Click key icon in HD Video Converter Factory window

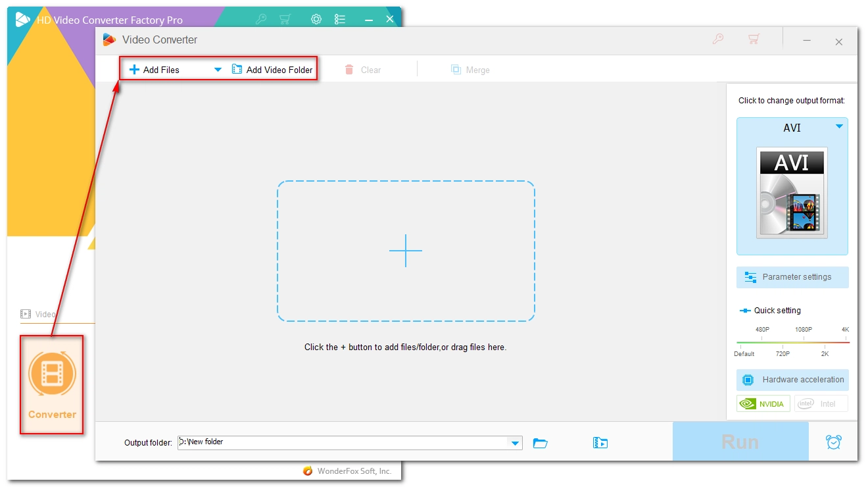point(260,19)
